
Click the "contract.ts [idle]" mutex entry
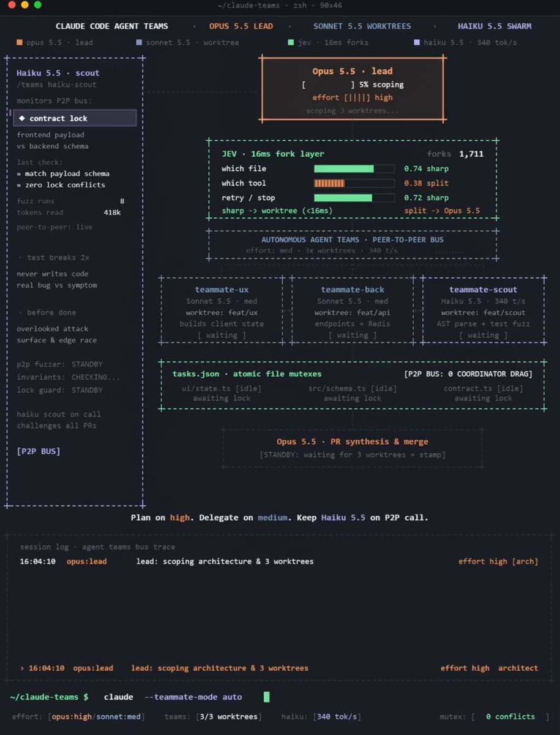point(483,388)
